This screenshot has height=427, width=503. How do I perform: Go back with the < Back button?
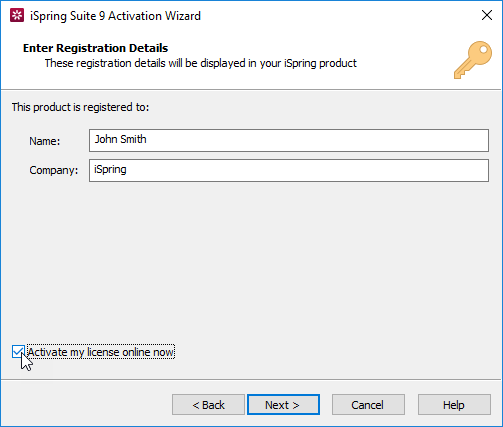click(208, 405)
